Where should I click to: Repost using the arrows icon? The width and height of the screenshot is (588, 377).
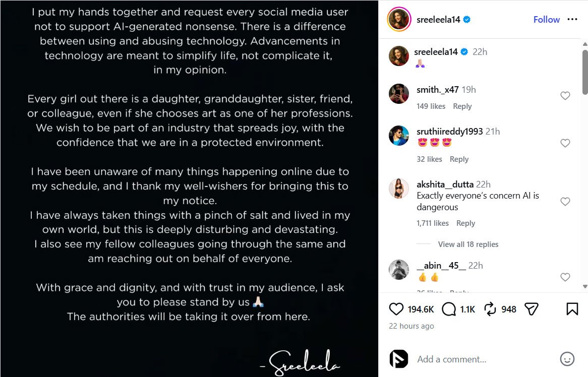[490, 309]
